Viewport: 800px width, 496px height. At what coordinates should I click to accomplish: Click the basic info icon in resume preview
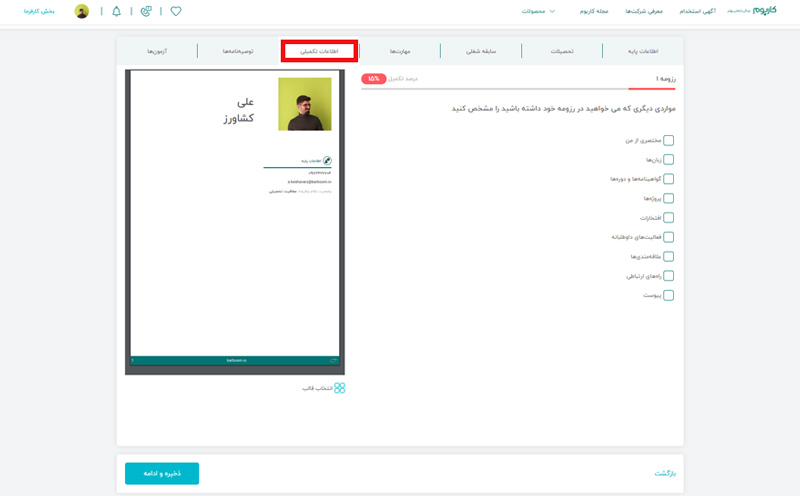(327, 161)
